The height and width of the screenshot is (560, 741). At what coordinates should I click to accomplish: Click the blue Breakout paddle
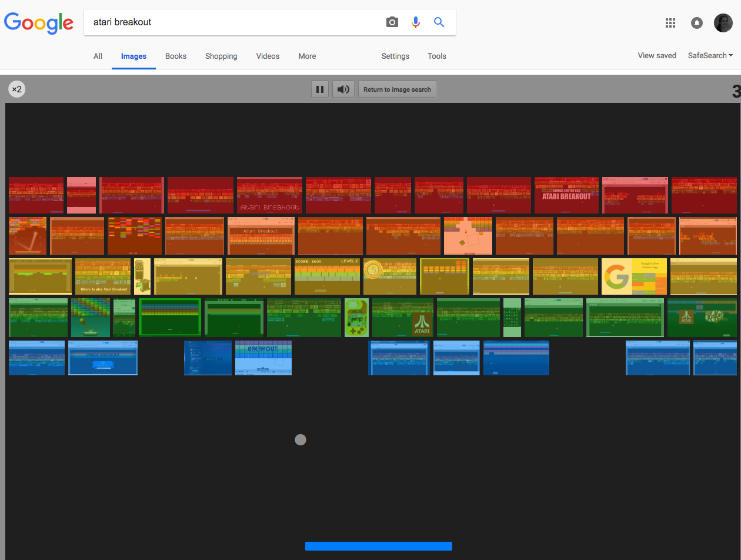tap(379, 546)
